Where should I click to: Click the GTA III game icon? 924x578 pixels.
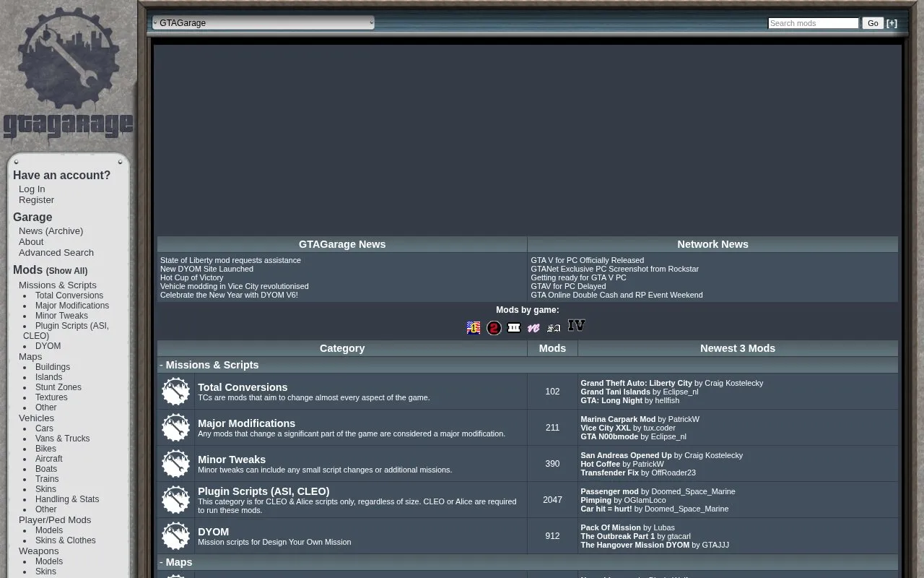(x=514, y=328)
